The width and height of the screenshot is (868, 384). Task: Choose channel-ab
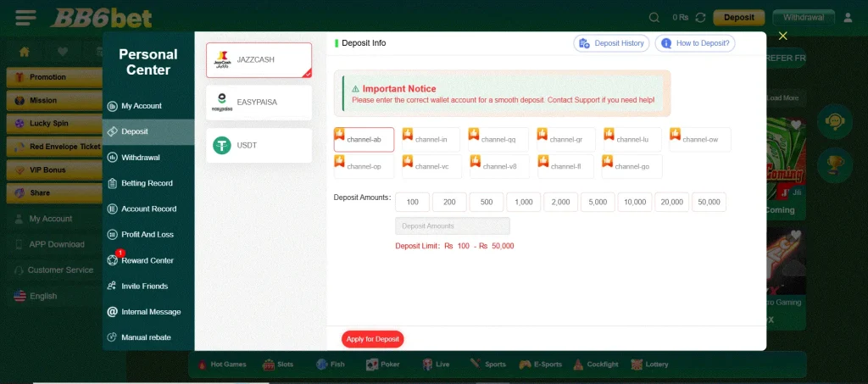click(x=364, y=139)
